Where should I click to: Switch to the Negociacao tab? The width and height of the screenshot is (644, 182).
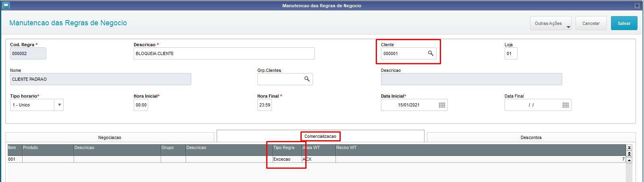coord(110,137)
